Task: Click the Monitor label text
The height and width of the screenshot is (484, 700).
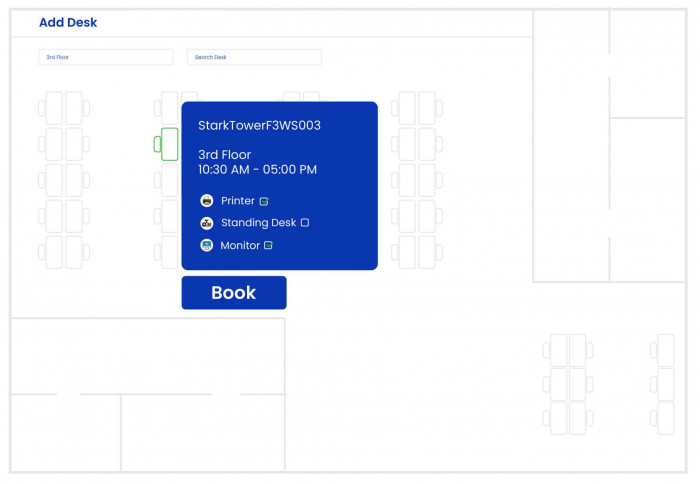Action: point(240,245)
